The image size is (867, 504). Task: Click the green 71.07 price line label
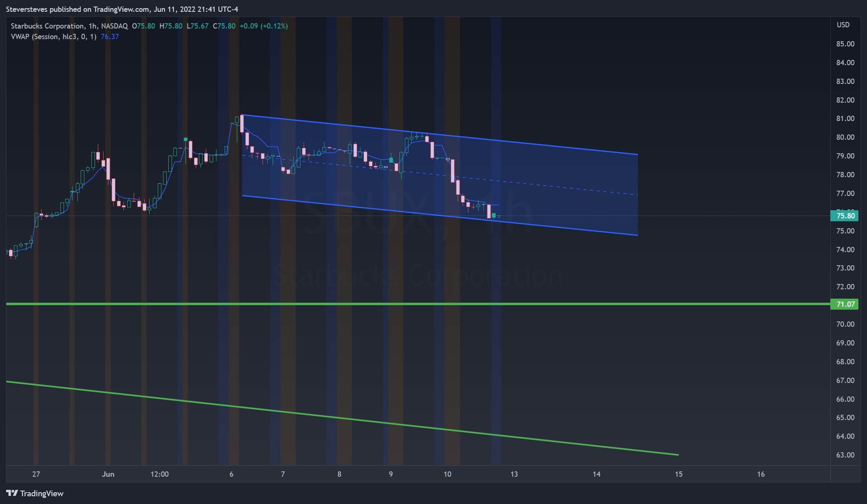[x=845, y=304]
